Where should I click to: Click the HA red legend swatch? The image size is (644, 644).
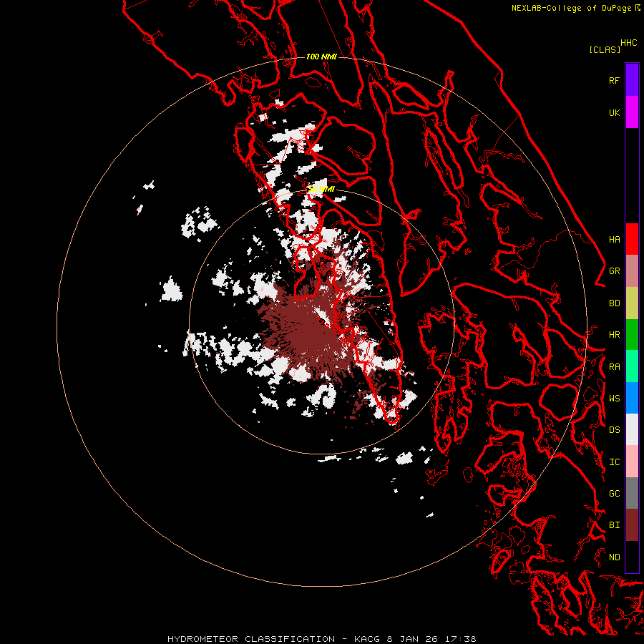(x=632, y=239)
